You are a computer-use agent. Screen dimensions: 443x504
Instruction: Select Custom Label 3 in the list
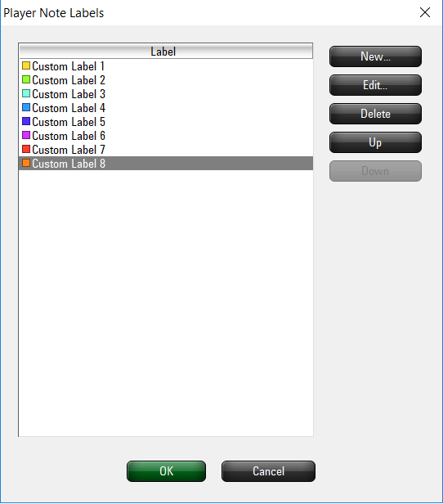(166, 94)
